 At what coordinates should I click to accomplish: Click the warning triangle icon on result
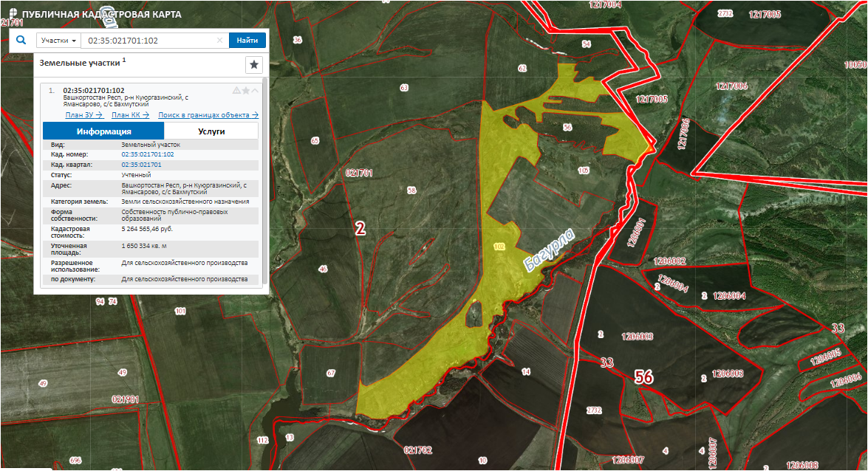tap(236, 91)
